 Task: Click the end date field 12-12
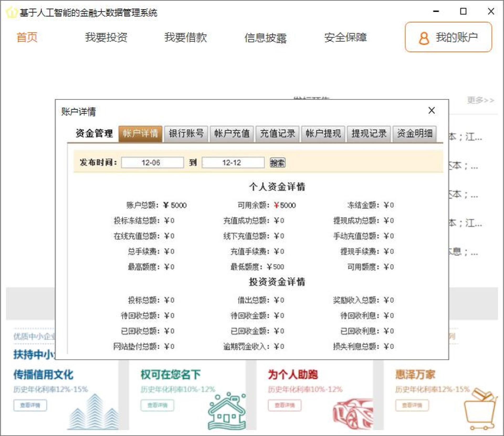[233, 163]
